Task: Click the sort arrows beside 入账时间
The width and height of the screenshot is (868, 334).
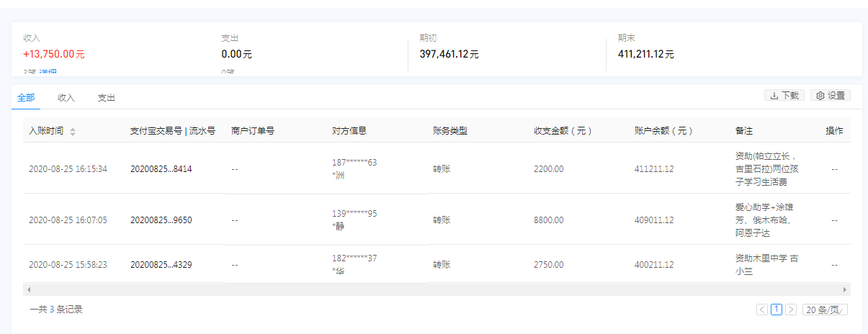Action: point(72,131)
